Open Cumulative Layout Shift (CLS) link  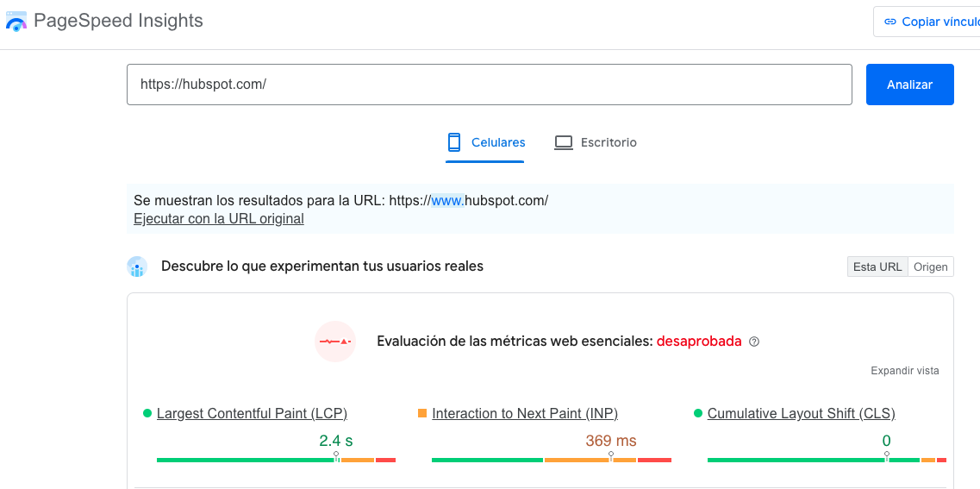tap(802, 413)
